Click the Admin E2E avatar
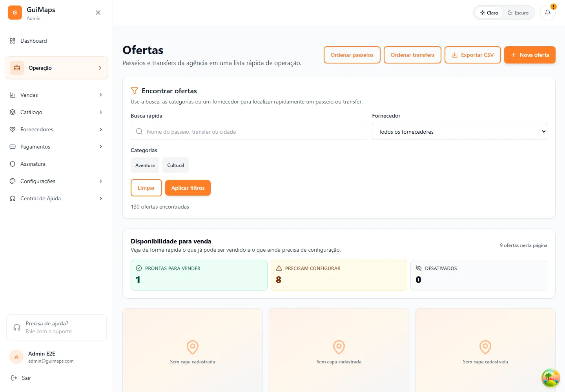Viewport: 565px width, 392px height. [x=16, y=357]
